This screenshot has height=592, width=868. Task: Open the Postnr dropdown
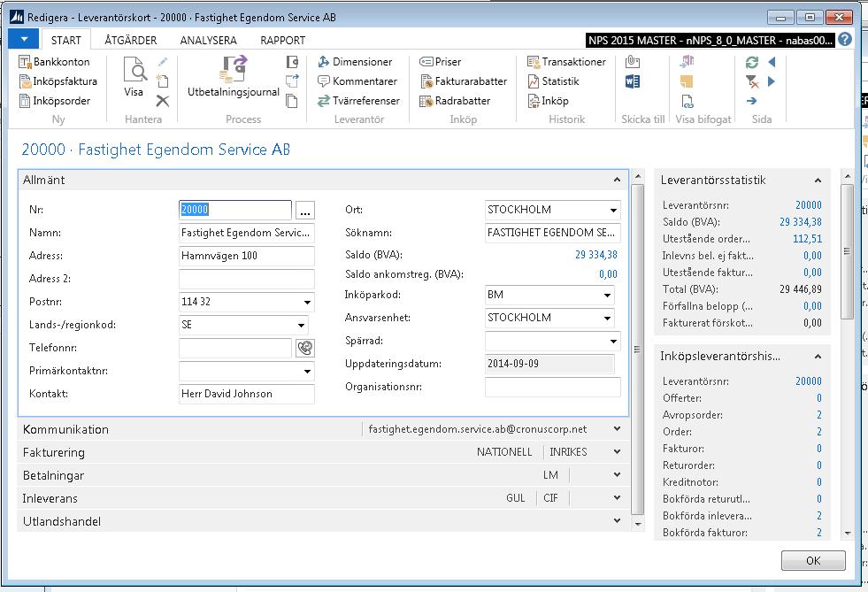307,303
